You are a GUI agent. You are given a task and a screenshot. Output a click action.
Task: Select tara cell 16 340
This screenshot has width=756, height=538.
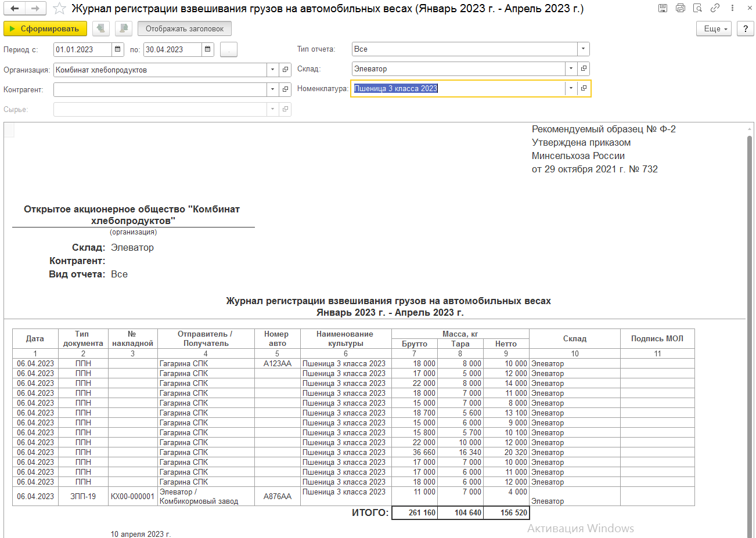(x=460, y=452)
